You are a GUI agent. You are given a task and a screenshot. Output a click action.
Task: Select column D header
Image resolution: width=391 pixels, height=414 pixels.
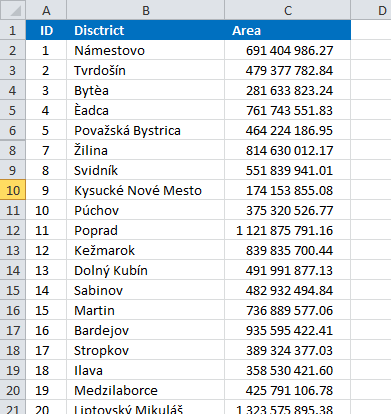(x=371, y=10)
